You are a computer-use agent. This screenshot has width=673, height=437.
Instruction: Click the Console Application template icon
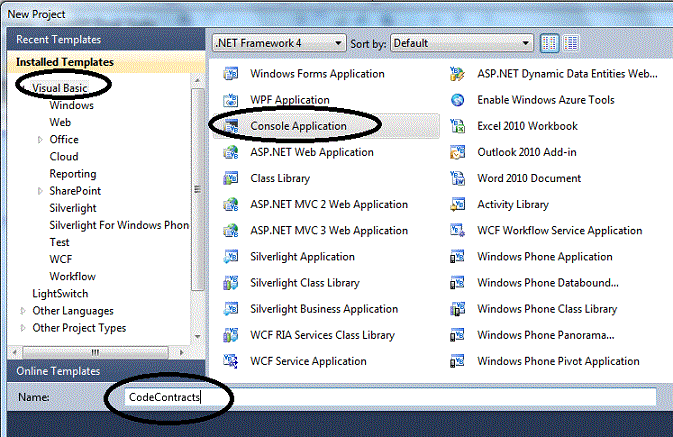point(231,126)
